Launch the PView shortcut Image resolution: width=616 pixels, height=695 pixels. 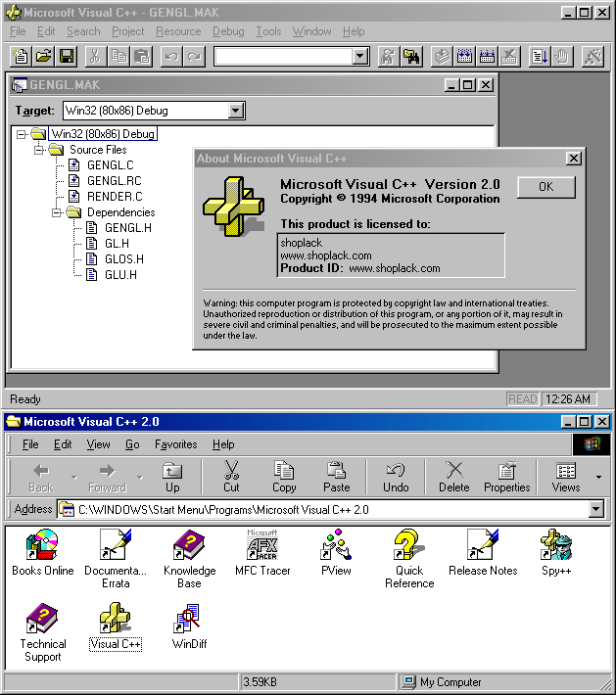click(336, 552)
